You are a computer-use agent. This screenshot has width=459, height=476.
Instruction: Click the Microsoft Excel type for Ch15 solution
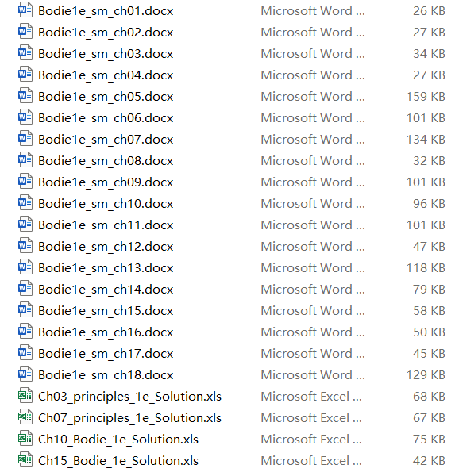tap(311, 460)
